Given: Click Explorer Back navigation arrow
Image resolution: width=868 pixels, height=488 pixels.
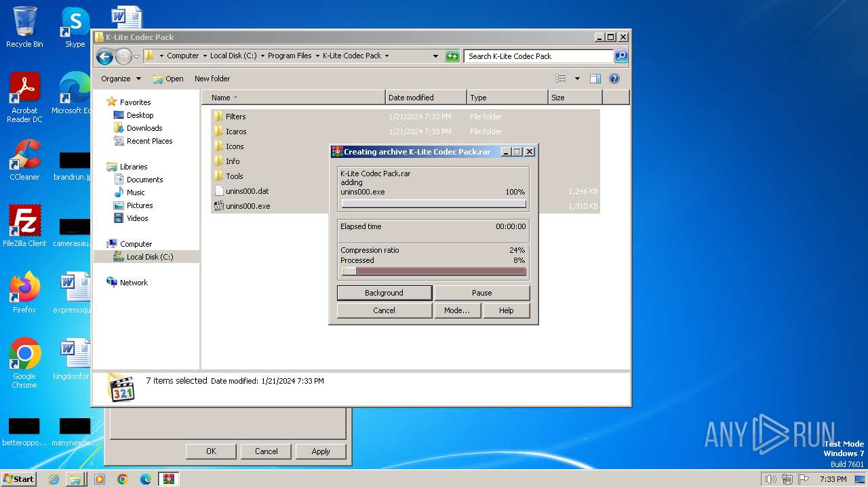Looking at the screenshot, I should click(x=104, y=56).
